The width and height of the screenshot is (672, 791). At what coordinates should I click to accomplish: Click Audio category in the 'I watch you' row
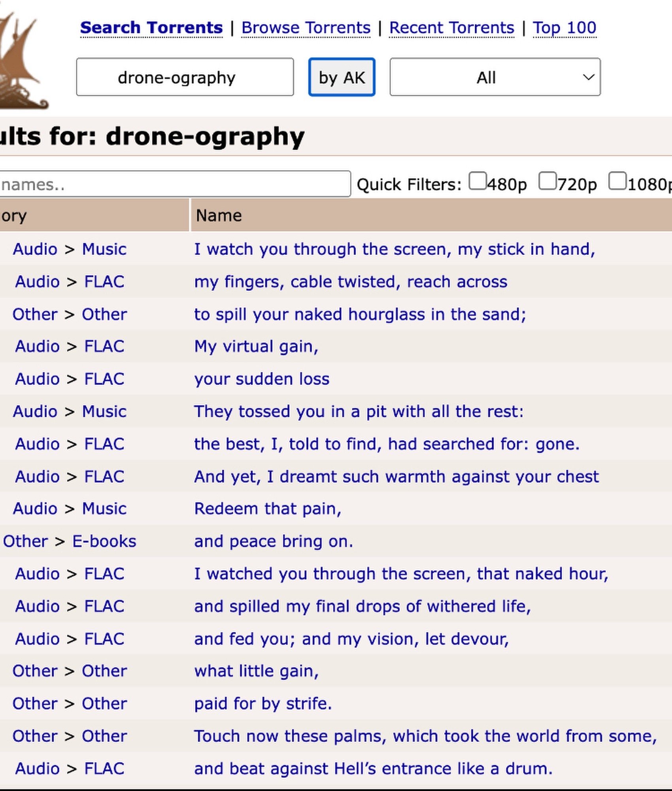click(x=35, y=249)
